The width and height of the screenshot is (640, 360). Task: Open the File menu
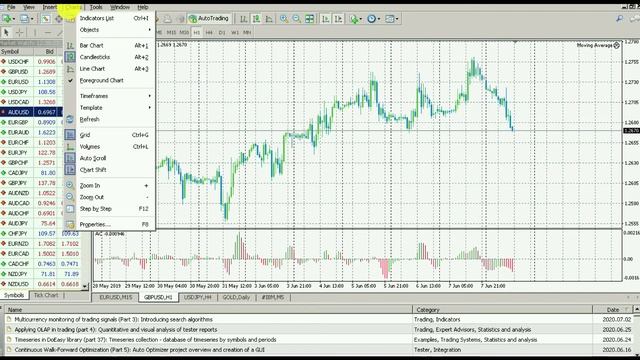tap(11, 7)
